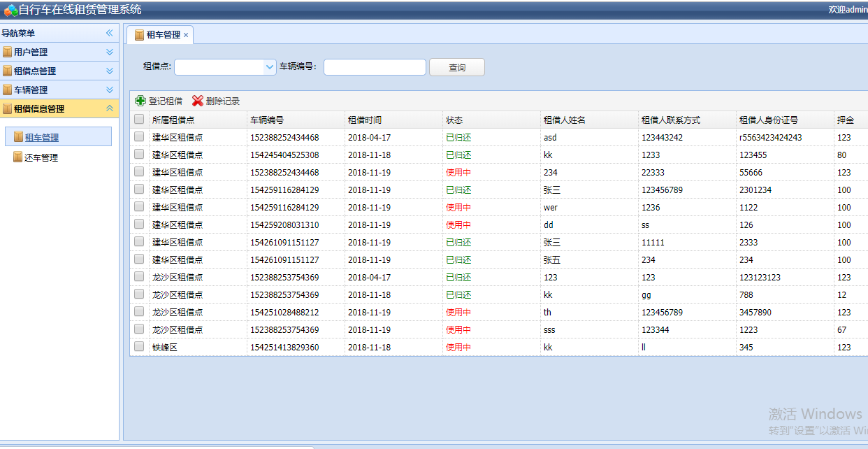
Task: Check the row for renter asd
Action: (x=139, y=137)
